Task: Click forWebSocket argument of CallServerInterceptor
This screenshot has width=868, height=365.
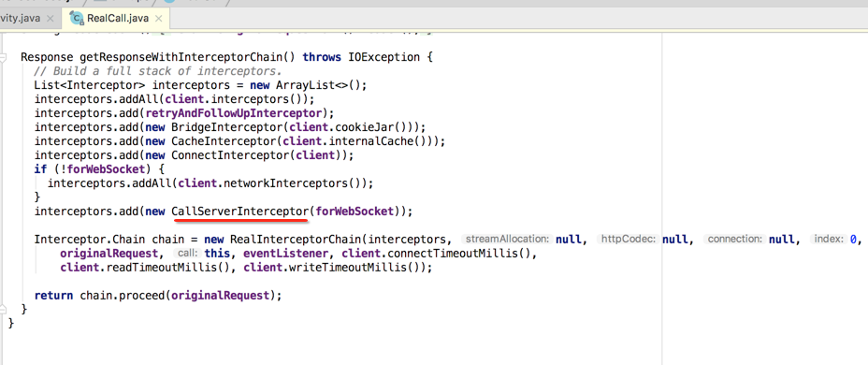Action: click(354, 211)
